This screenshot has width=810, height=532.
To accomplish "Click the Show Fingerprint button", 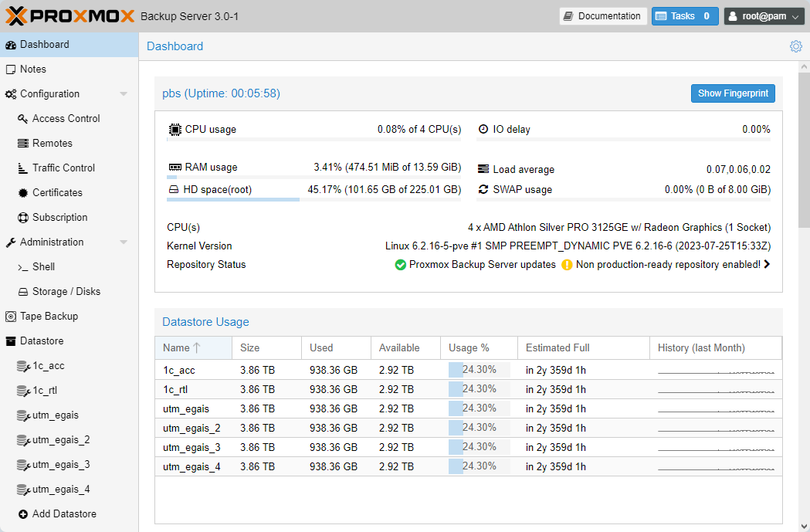I will click(733, 93).
